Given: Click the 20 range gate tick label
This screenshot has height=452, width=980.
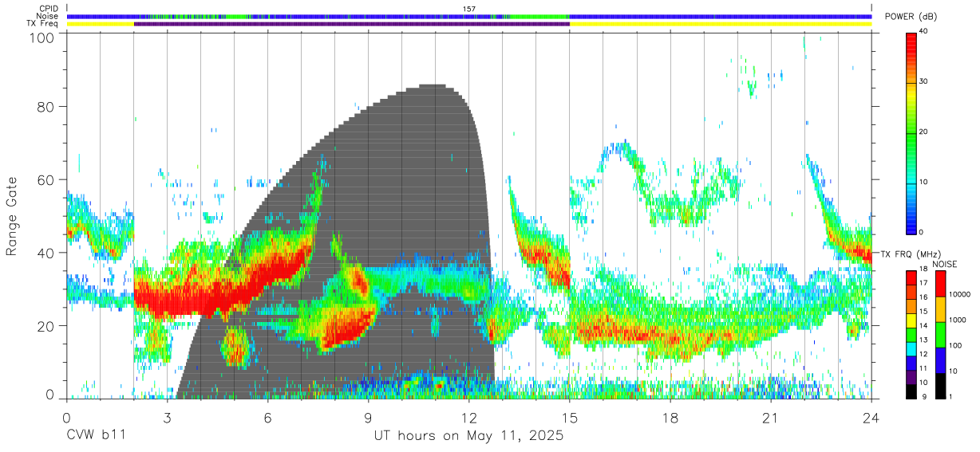Looking at the screenshot, I should (47, 325).
